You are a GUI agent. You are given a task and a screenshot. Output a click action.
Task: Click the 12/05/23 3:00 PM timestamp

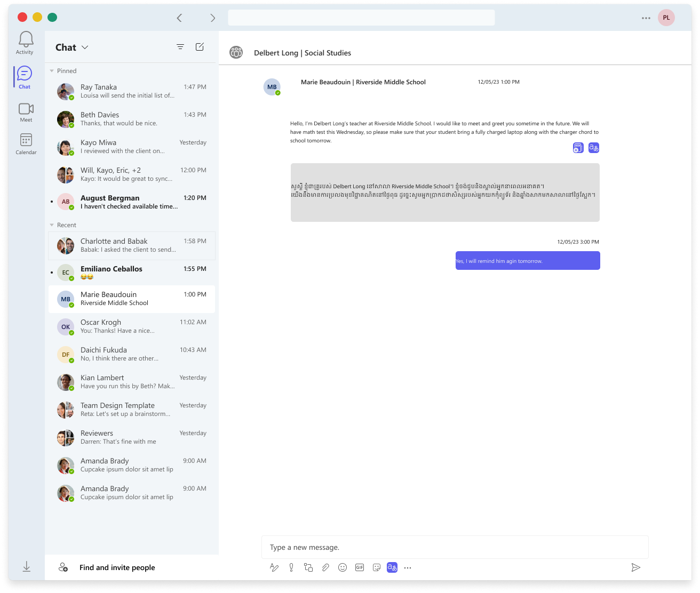point(578,242)
